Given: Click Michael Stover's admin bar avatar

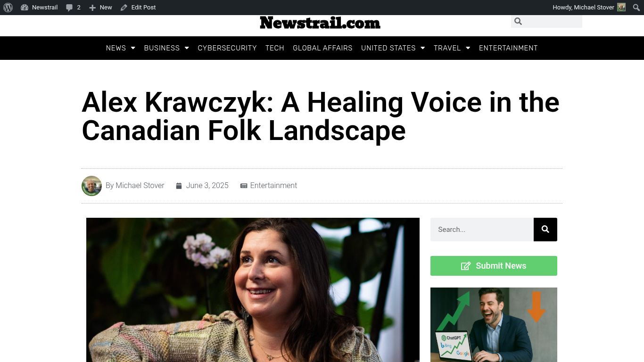Looking at the screenshot, I should pos(621,8).
